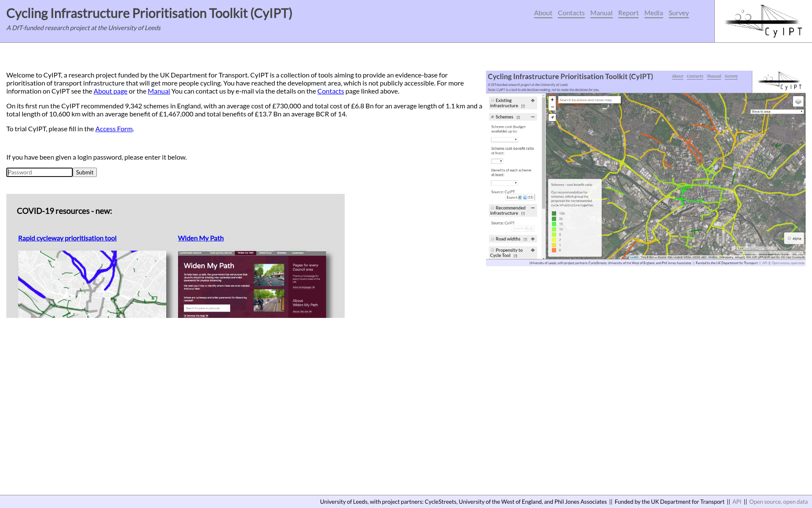Go to Contacts in the header navigation
This screenshot has width=812, height=508.
pos(571,13)
